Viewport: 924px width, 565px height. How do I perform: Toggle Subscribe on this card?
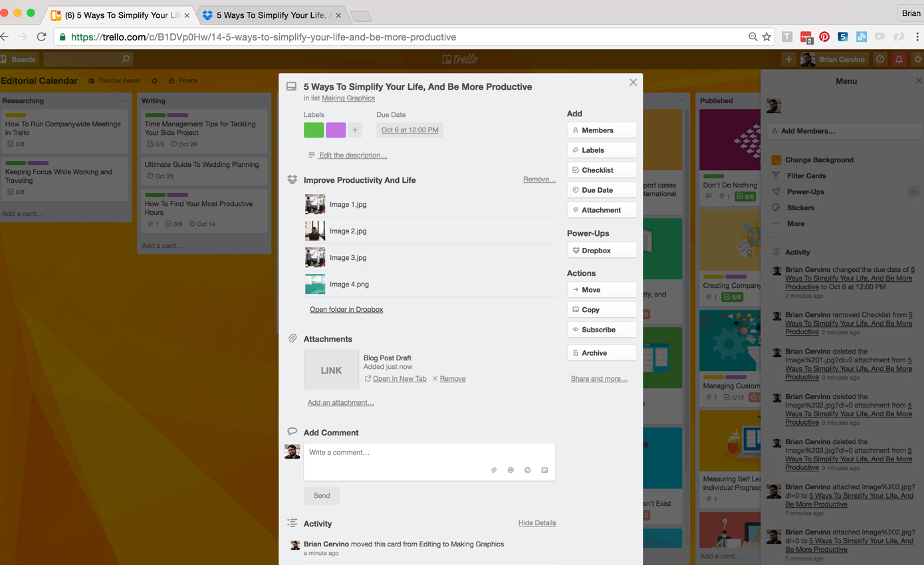tap(602, 330)
